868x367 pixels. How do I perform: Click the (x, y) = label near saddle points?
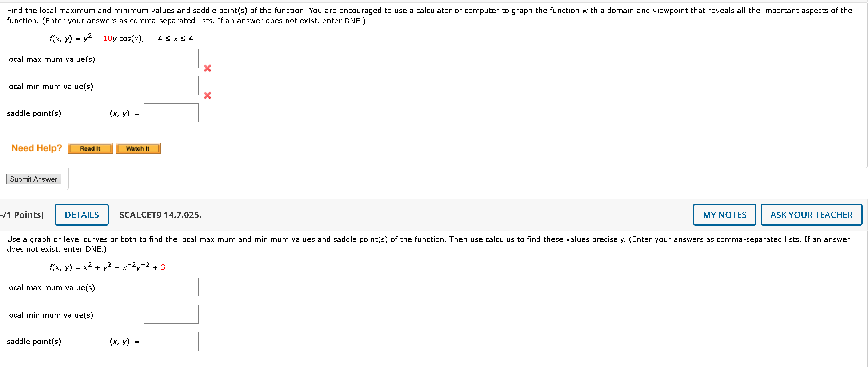pyautogui.click(x=124, y=113)
